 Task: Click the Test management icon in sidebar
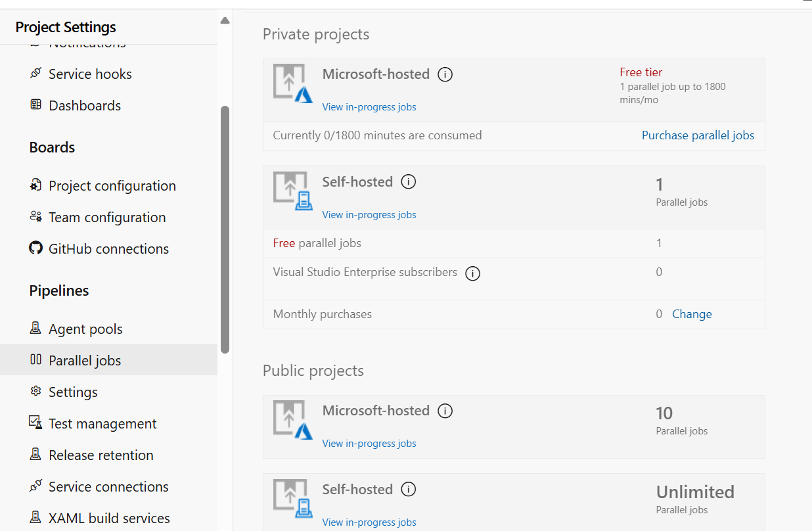coord(35,423)
